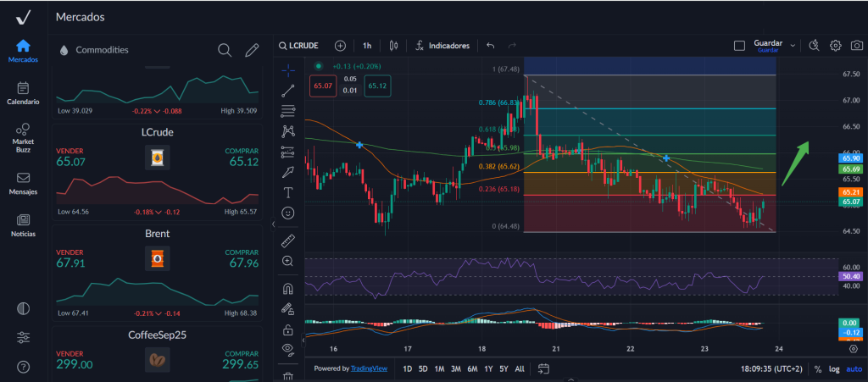
Task: Search the Commodities list
Action: [x=224, y=50]
